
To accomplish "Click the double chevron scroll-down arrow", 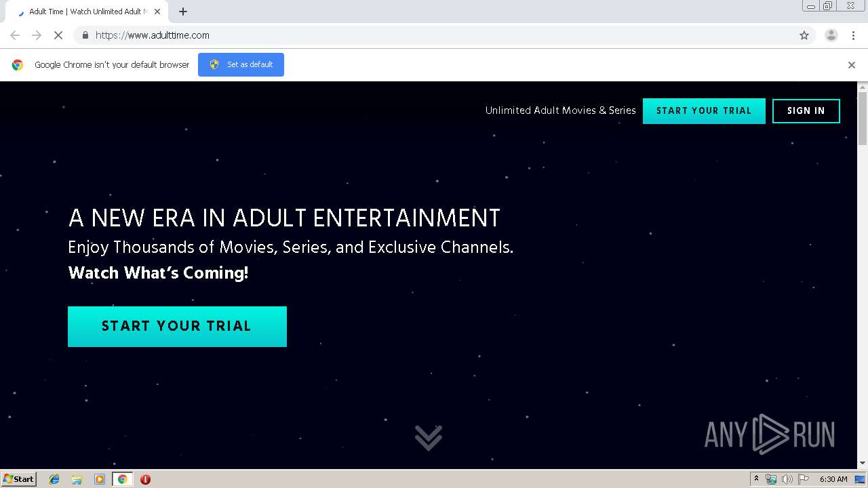I will pos(429,438).
